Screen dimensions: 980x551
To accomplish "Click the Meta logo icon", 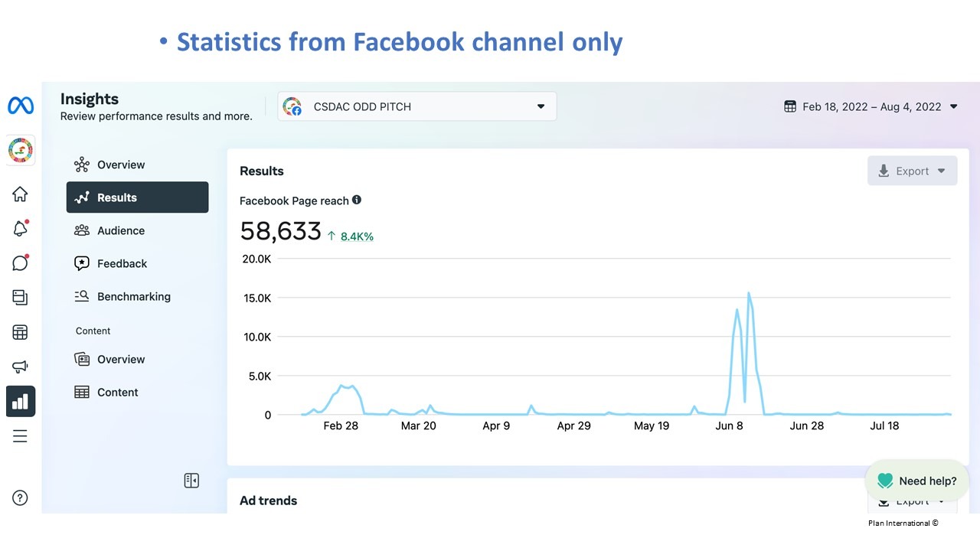I will 21,106.
